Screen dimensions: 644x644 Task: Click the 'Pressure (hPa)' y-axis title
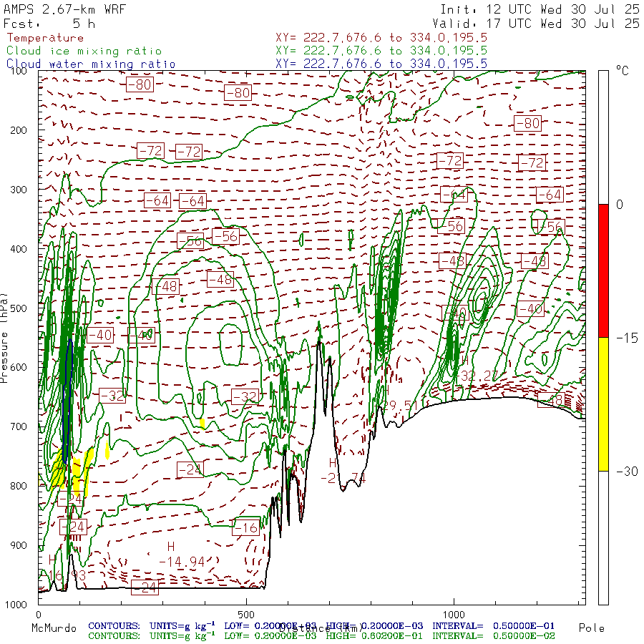click(x=4, y=338)
